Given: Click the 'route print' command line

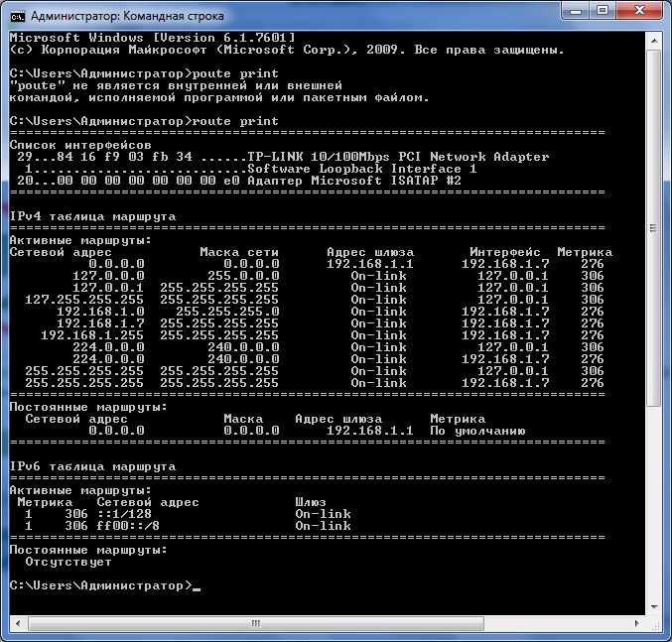Looking at the screenshot, I should (x=144, y=121).
